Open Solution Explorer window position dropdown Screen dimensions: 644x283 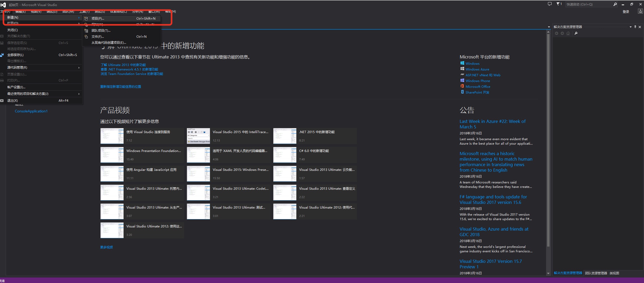630,27
